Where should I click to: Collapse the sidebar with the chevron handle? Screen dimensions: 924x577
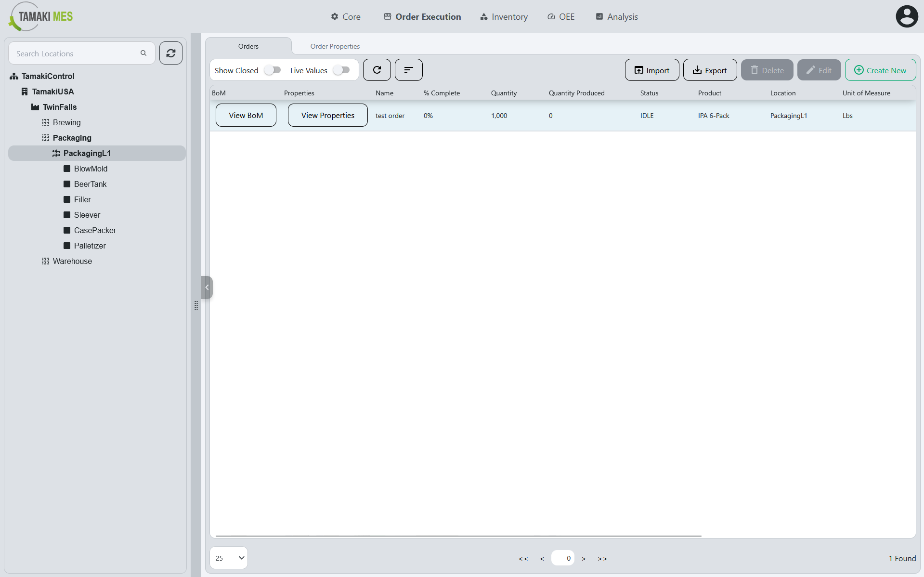point(207,288)
